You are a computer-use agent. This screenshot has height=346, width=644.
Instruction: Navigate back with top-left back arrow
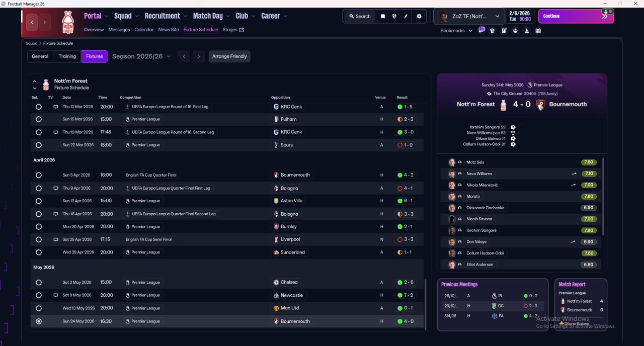[33, 22]
